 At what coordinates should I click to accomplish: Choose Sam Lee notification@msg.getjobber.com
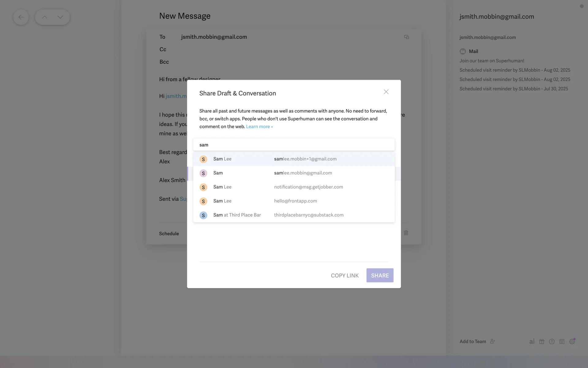click(293, 187)
